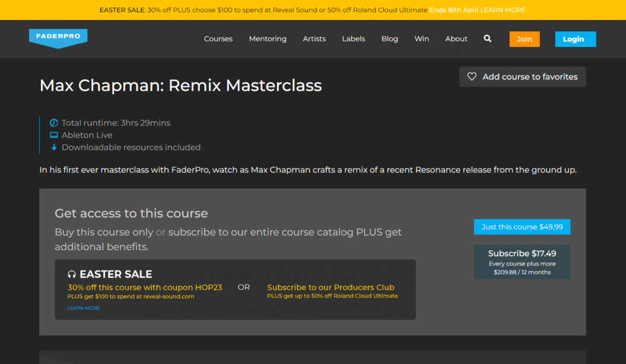Click 'Total runtime: 3hrs 29mins' text

tap(116, 123)
